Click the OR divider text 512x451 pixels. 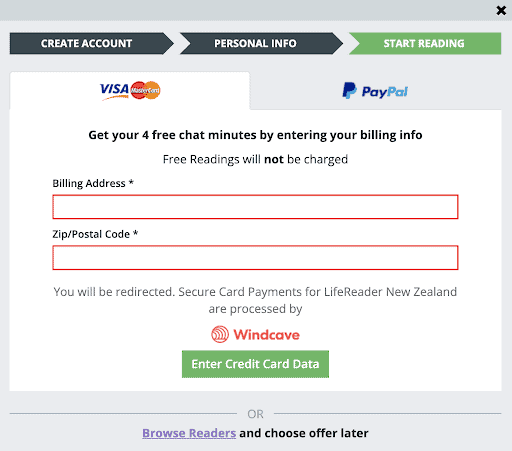[255, 414]
